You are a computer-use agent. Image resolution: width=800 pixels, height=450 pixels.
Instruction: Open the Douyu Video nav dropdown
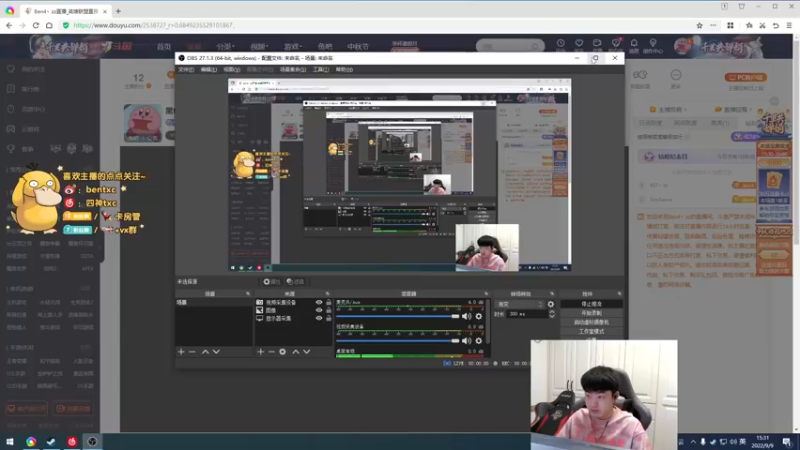point(259,46)
